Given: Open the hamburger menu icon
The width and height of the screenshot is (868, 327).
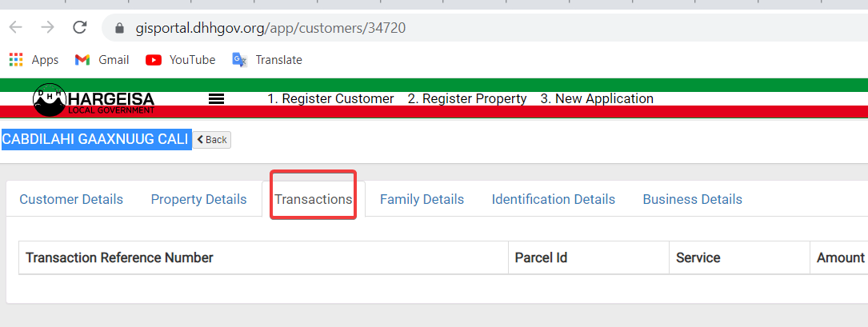Looking at the screenshot, I should 217,99.
